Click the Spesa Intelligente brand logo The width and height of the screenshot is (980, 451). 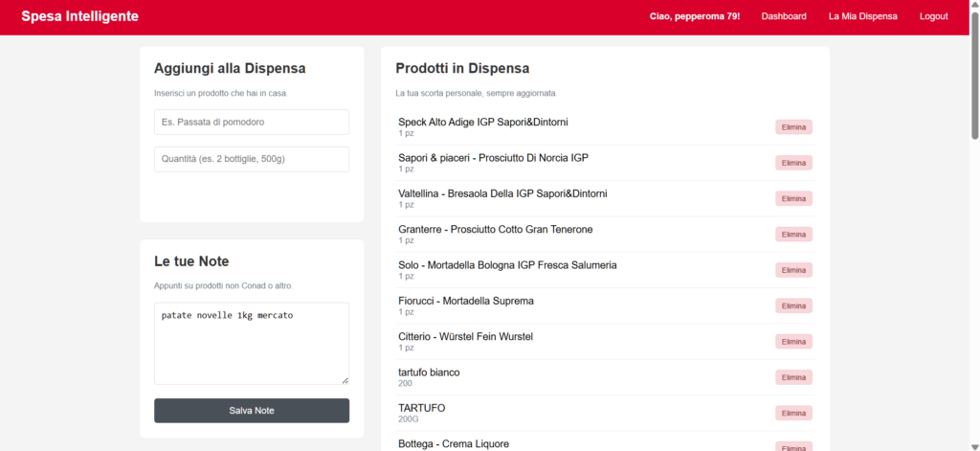[x=79, y=16]
